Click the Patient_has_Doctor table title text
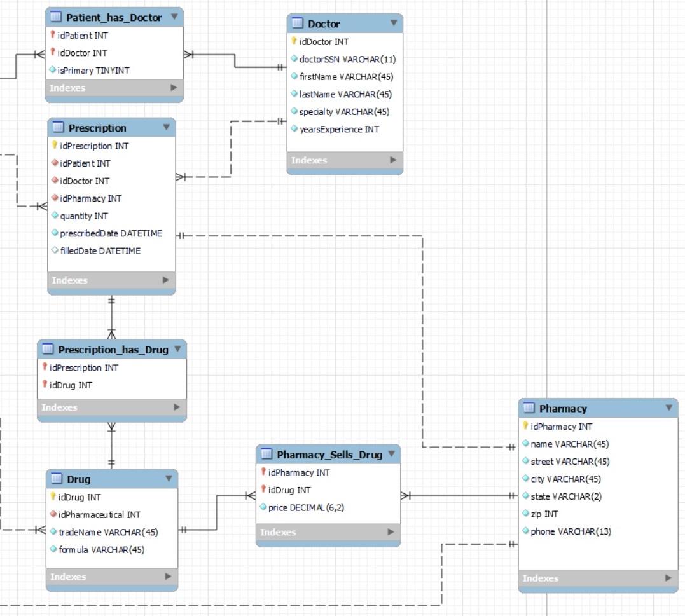The width and height of the screenshot is (685, 616). coord(114,17)
